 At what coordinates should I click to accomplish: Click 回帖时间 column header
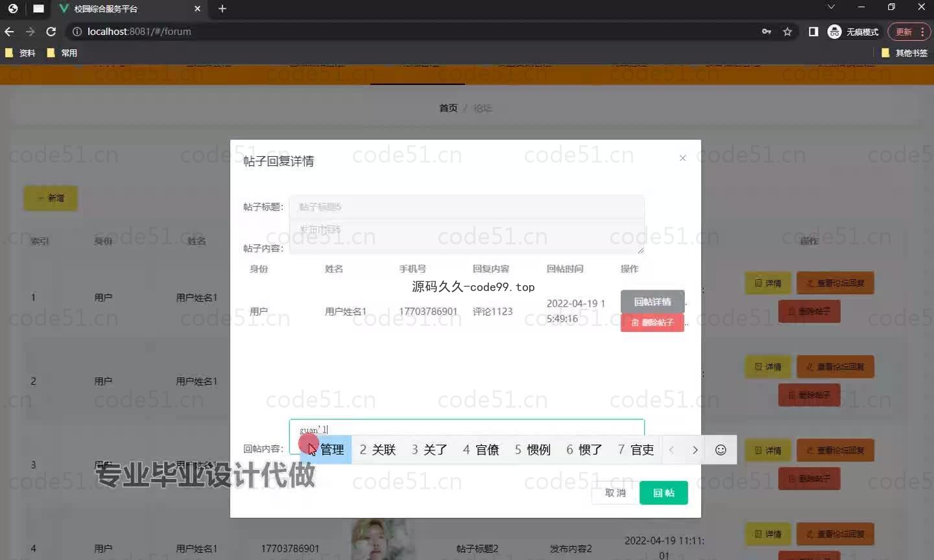tap(565, 269)
